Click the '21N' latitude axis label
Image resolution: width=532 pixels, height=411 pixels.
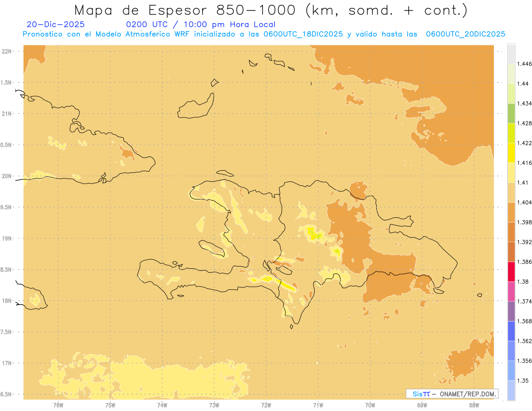[8, 114]
